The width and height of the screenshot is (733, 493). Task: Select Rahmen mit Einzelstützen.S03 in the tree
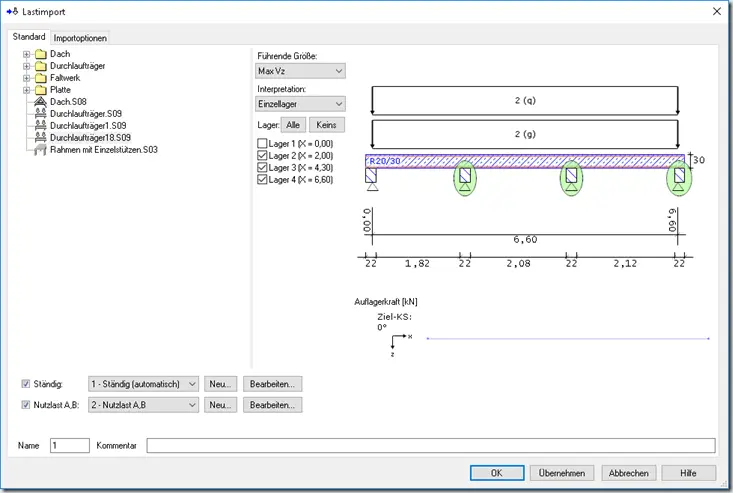tap(104, 150)
